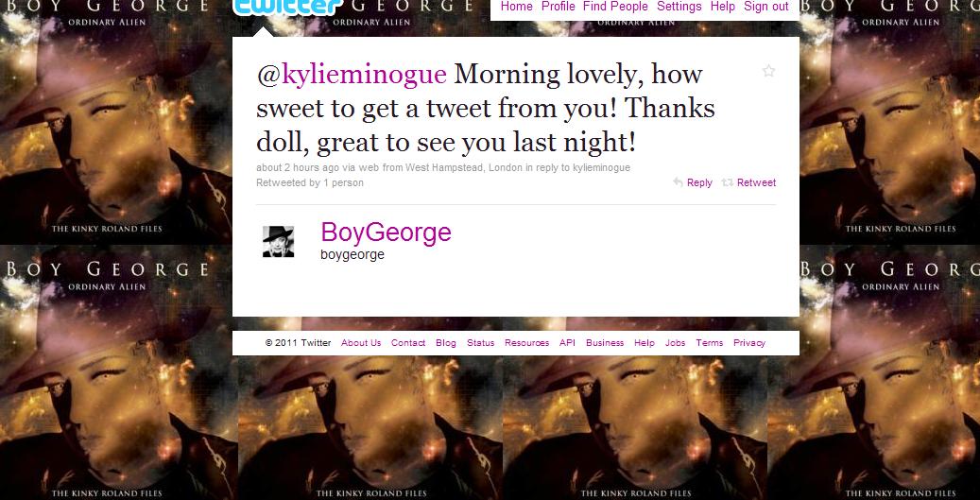The image size is (980, 500).
Task: Go to the Profile menu item
Action: pos(559,7)
